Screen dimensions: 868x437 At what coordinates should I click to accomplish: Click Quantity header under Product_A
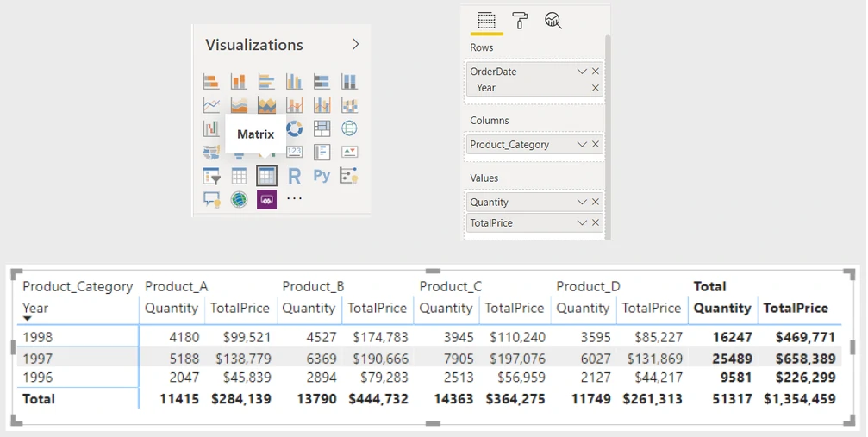171,308
